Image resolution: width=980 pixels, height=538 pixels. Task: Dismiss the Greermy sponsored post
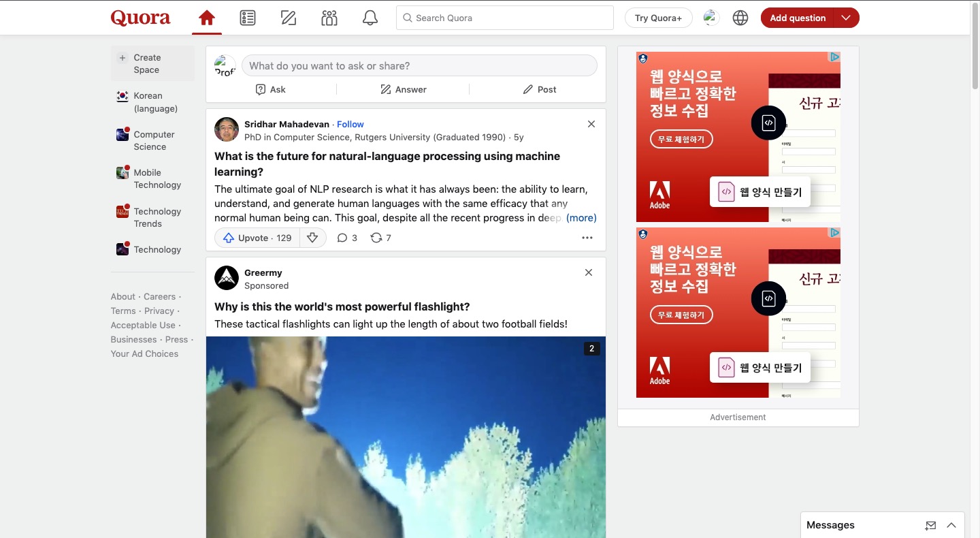(589, 272)
